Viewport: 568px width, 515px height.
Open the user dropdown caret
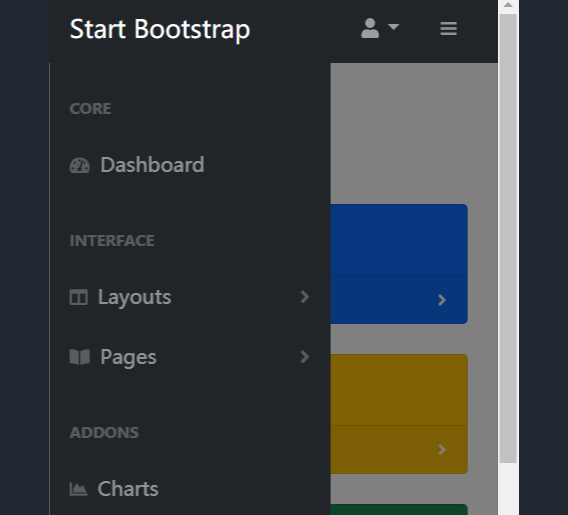(x=393, y=26)
